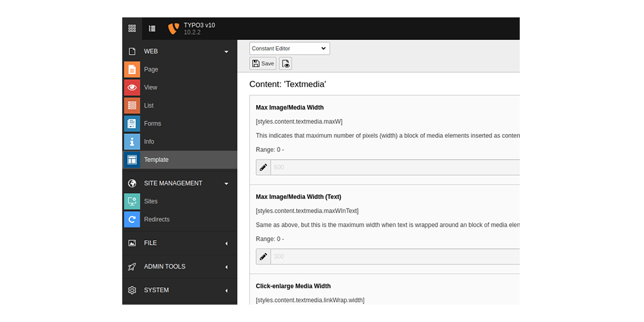Click the TYPO3 logo
The image size is (644, 322).
point(173,29)
